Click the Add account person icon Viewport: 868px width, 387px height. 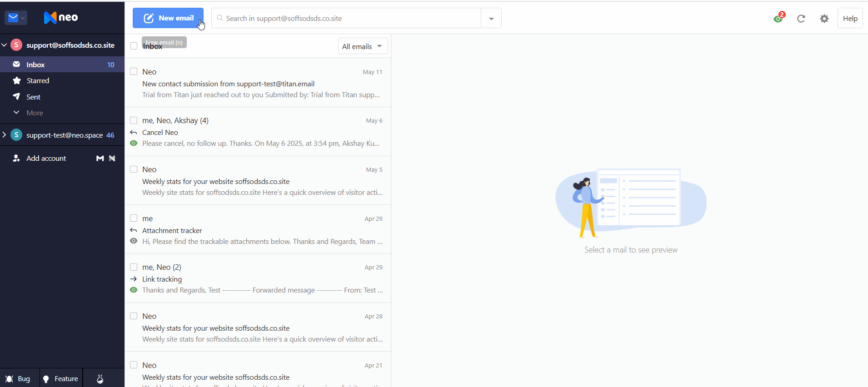pos(16,158)
